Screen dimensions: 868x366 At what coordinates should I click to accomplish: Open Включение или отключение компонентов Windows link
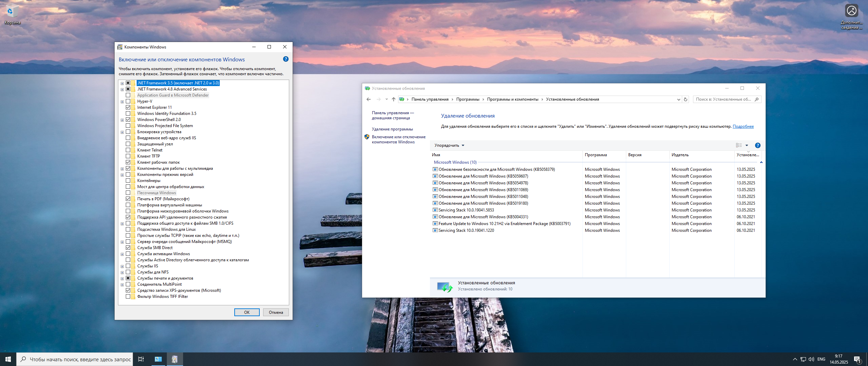point(398,139)
